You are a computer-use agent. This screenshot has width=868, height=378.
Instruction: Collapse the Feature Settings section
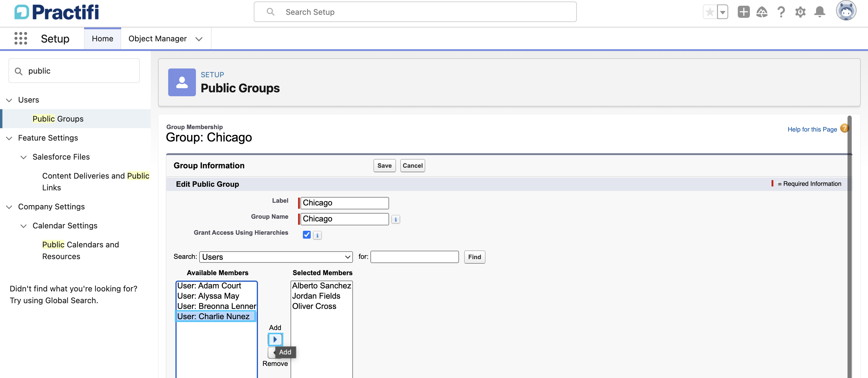9,138
